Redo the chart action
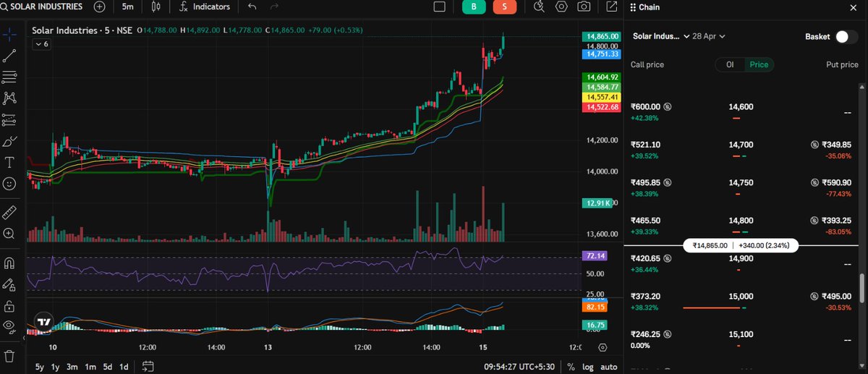The image size is (868, 374). point(274,7)
